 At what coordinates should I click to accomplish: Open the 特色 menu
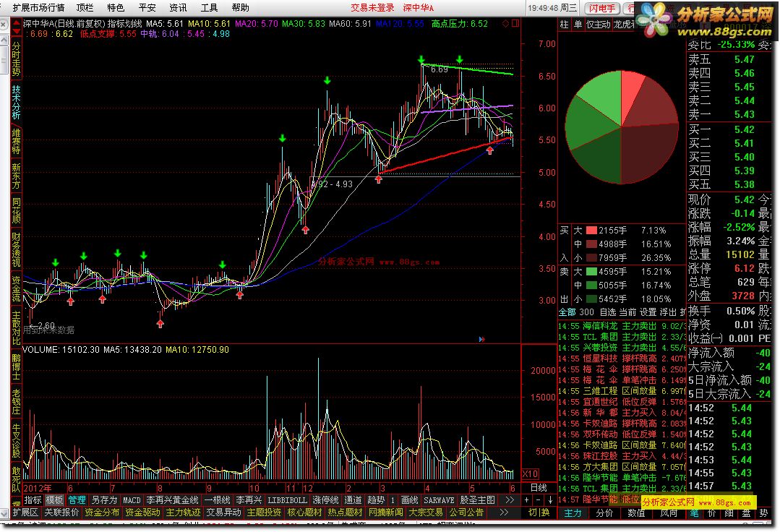point(116,7)
